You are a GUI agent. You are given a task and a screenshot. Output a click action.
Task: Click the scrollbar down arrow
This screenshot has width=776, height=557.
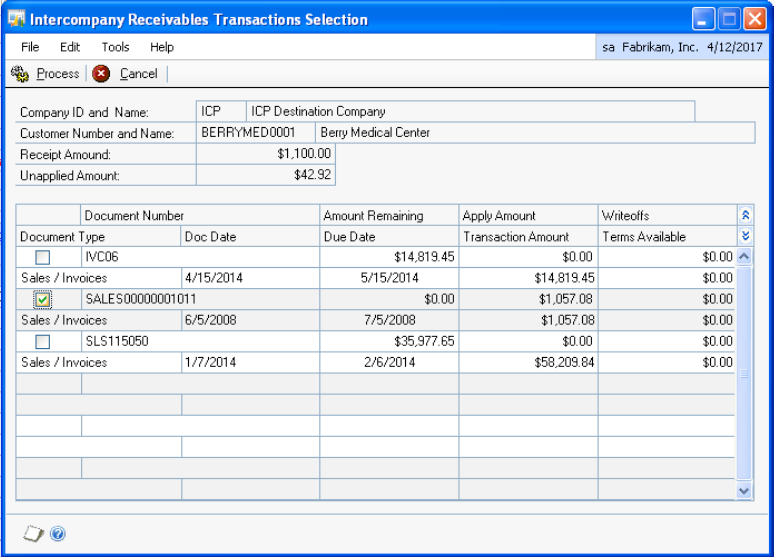(x=744, y=490)
